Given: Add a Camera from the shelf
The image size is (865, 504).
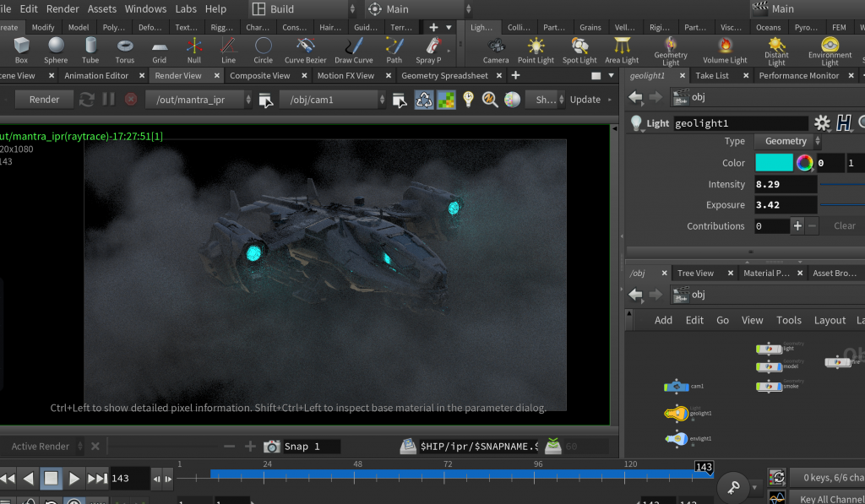Looking at the screenshot, I should click(x=496, y=50).
